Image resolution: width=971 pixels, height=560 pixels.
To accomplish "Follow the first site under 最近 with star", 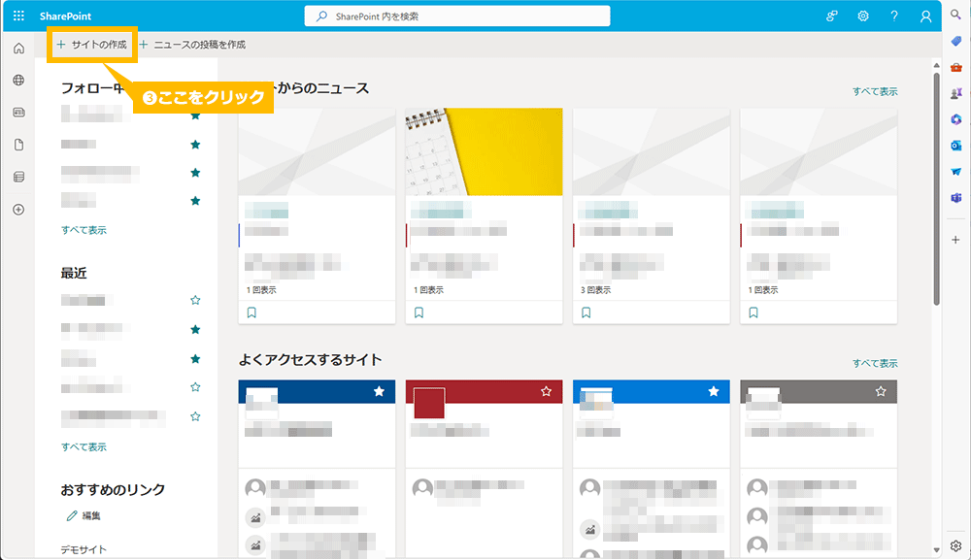I will tap(195, 301).
